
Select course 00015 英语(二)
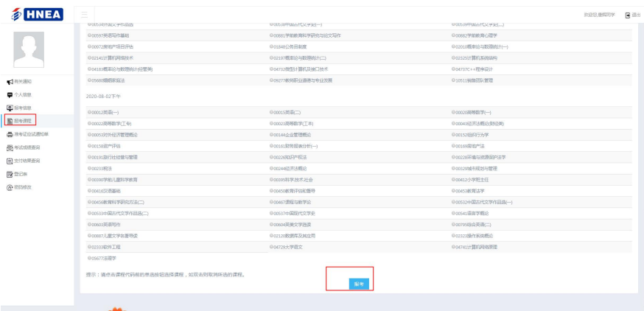tap(286, 113)
